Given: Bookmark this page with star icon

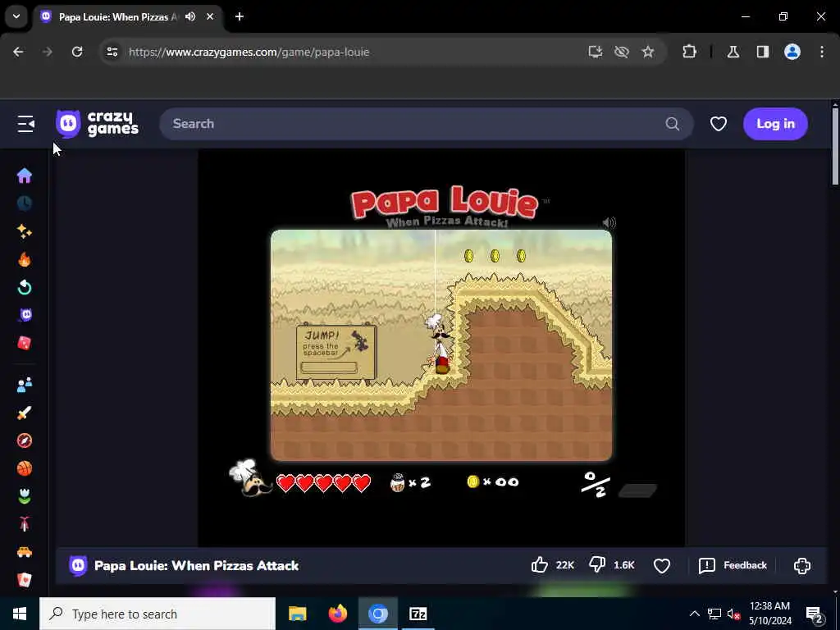Looking at the screenshot, I should click(x=648, y=52).
